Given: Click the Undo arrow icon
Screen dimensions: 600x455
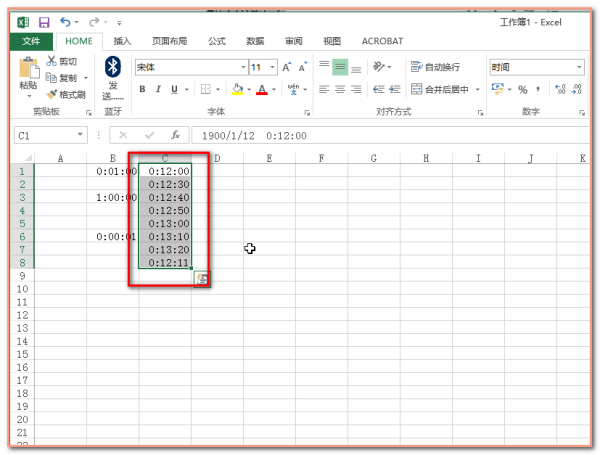Looking at the screenshot, I should tap(66, 22).
